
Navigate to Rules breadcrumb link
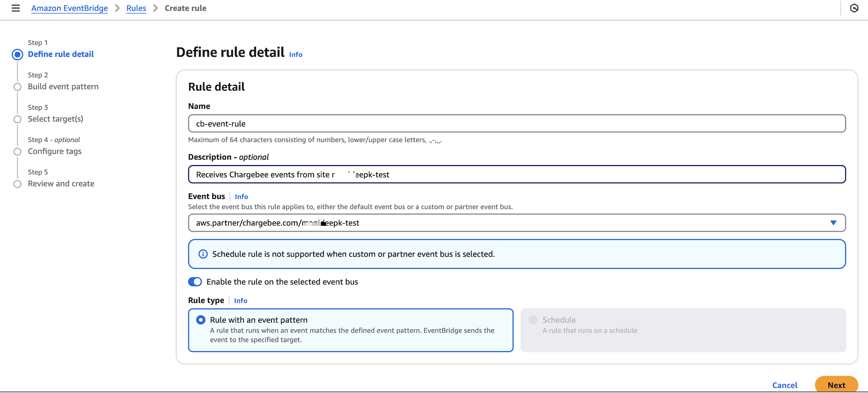(x=136, y=8)
